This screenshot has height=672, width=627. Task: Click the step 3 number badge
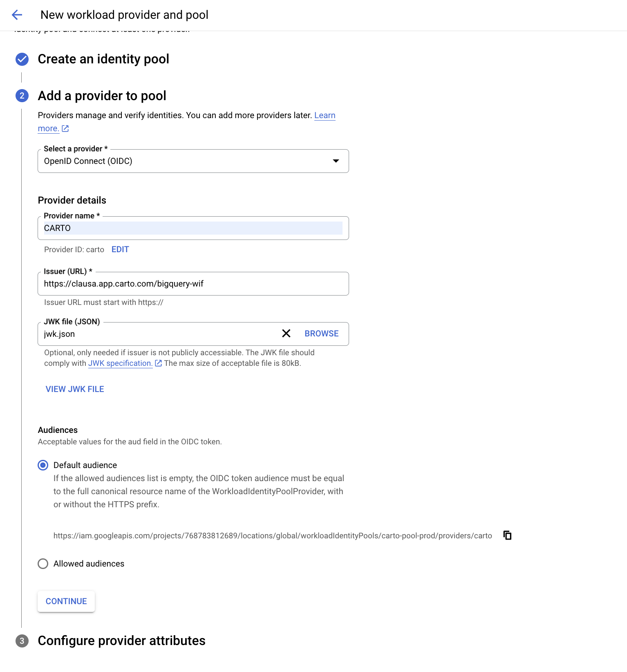pyautogui.click(x=22, y=641)
